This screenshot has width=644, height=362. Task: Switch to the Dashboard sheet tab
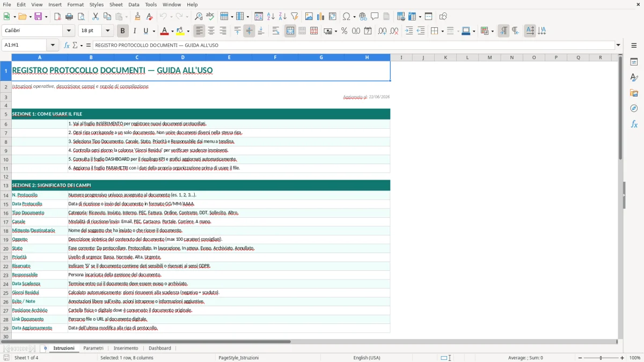[x=160, y=348]
